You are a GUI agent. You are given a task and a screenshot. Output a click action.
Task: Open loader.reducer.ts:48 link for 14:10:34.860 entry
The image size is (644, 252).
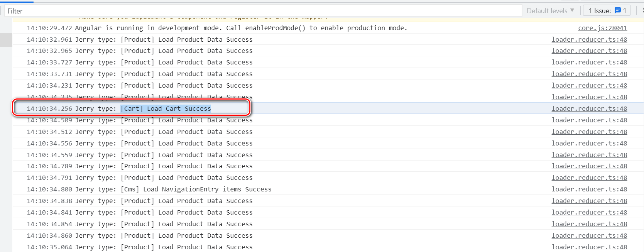589,235
